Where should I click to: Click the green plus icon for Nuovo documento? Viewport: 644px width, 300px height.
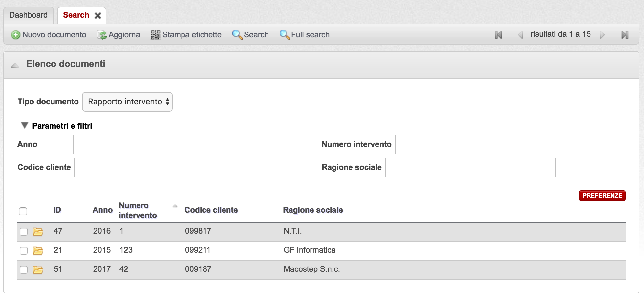click(x=15, y=35)
